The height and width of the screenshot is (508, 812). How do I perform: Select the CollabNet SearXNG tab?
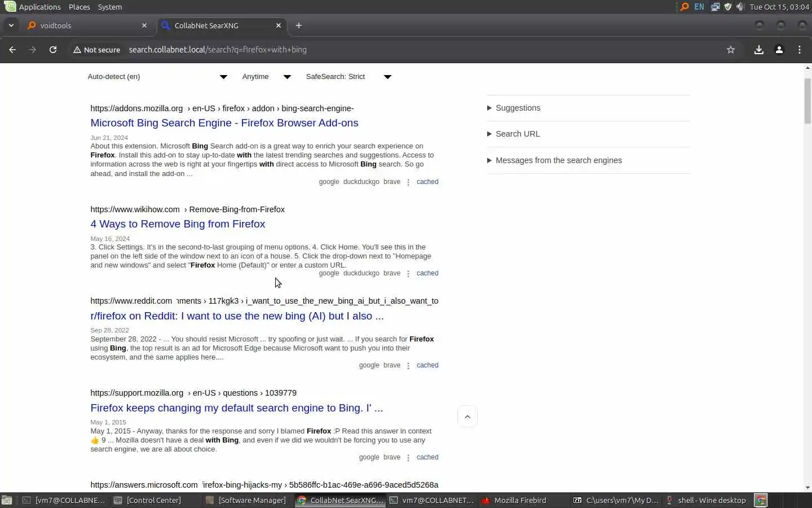[222, 25]
